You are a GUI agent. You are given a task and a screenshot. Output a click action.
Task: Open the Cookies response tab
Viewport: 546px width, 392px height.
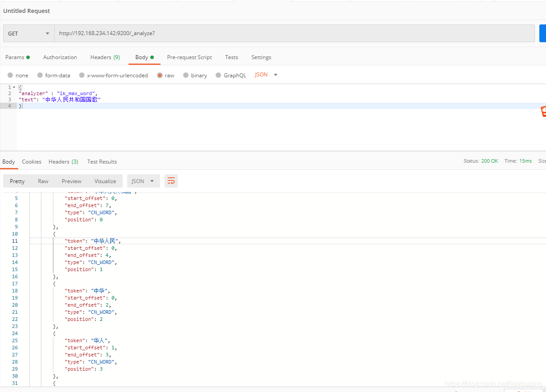pyautogui.click(x=32, y=161)
